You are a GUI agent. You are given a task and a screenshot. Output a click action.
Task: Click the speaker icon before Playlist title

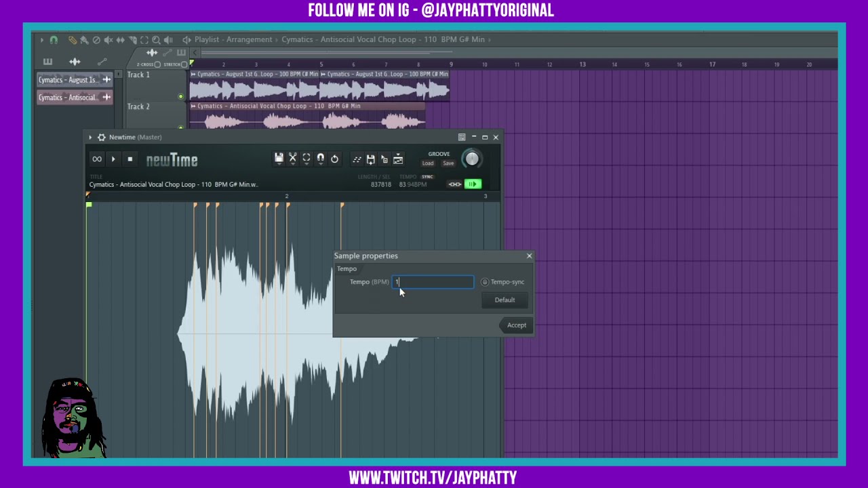[x=186, y=39]
